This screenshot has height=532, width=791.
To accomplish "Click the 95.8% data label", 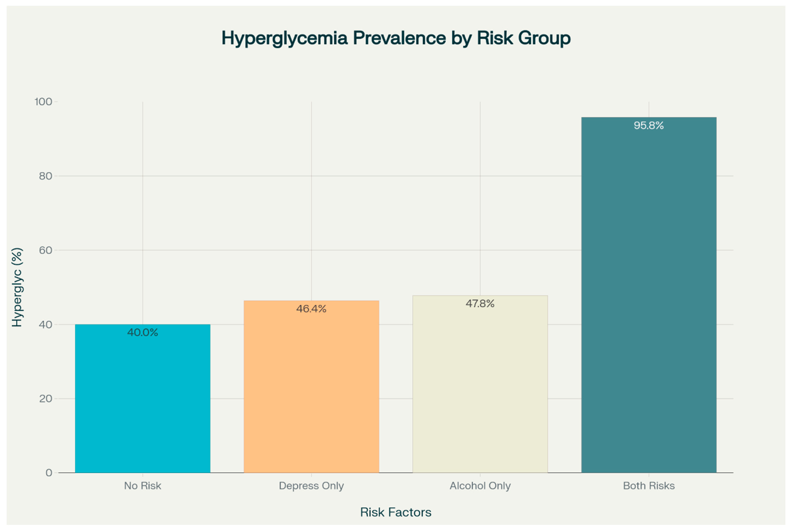I will pos(648,126).
